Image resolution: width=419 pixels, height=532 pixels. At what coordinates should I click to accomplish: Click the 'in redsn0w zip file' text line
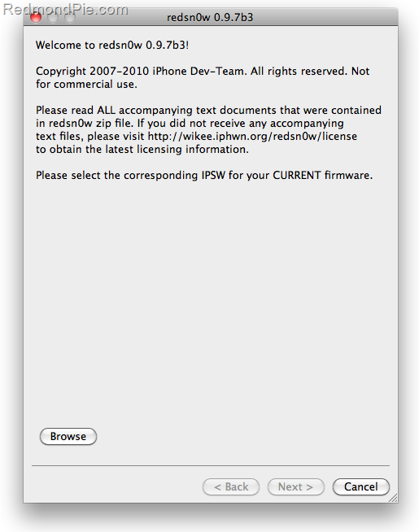(x=190, y=123)
